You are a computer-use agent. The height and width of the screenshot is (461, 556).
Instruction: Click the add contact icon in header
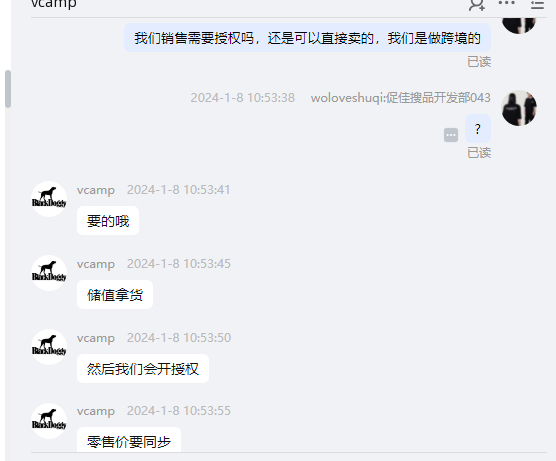click(x=477, y=4)
